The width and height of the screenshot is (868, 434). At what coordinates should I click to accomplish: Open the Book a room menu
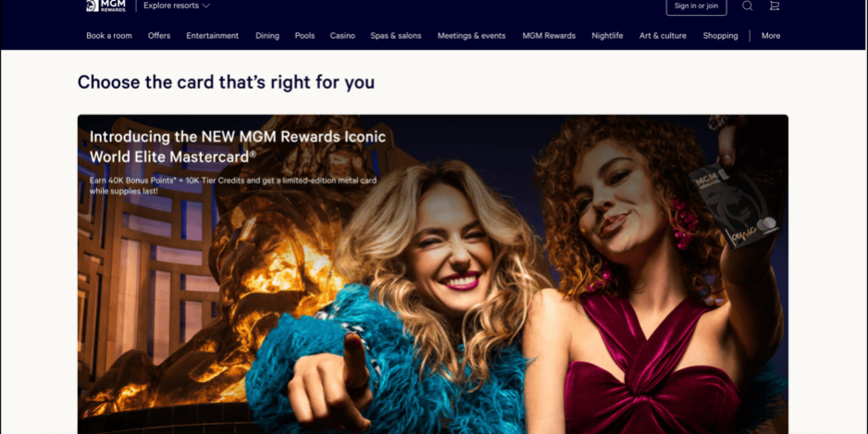tap(109, 35)
